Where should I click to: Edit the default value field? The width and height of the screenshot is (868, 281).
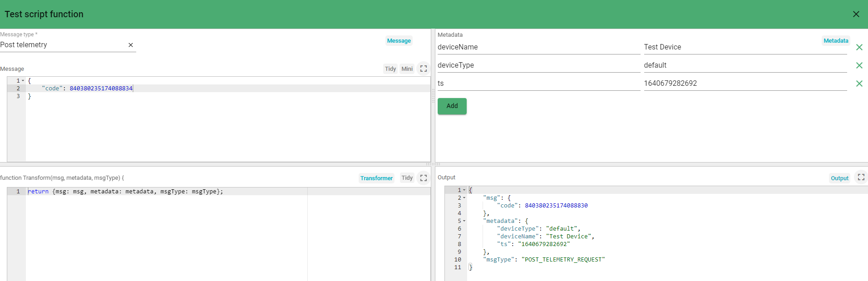(745, 65)
